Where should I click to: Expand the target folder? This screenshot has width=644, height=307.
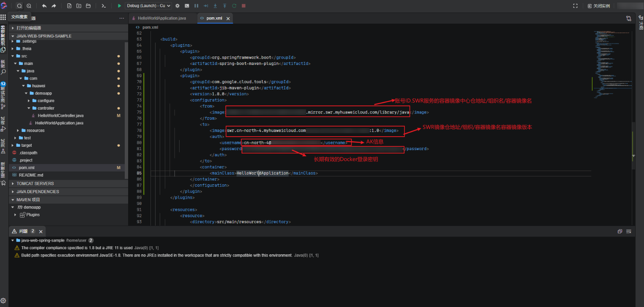13,145
